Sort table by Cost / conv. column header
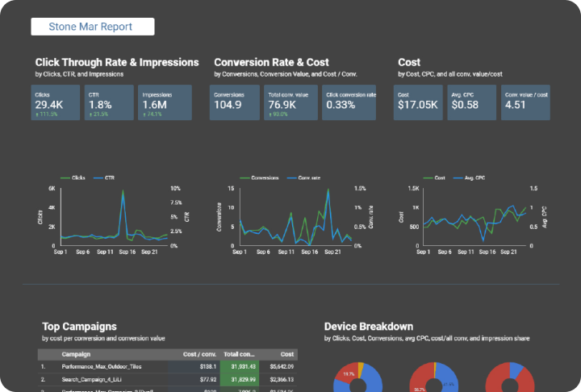The image size is (581, 392). tap(199, 354)
